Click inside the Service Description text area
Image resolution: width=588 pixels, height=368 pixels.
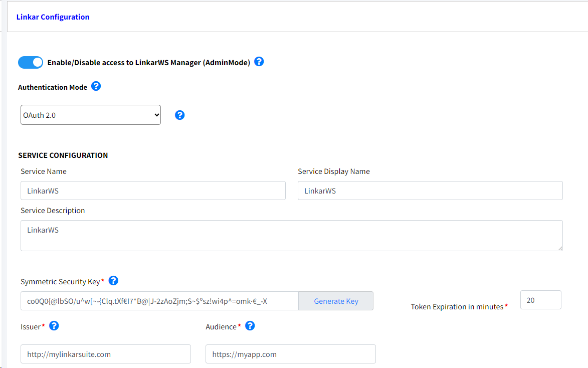click(x=291, y=236)
